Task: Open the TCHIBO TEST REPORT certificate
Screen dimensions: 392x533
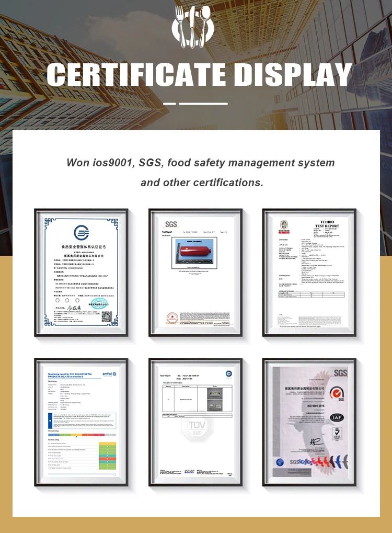Action: [309, 273]
